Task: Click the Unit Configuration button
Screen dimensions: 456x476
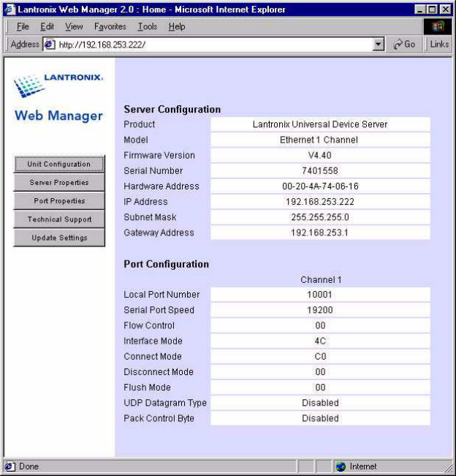Action: click(x=59, y=164)
